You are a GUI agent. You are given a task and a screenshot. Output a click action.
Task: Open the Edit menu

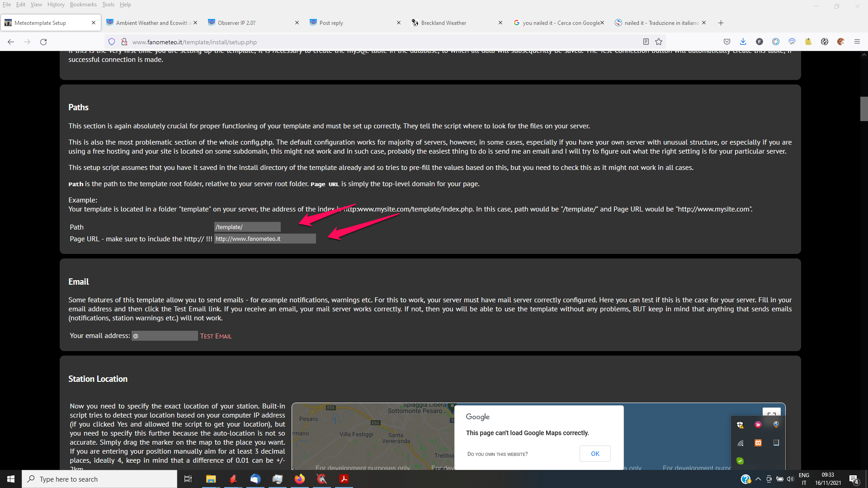pos(21,5)
